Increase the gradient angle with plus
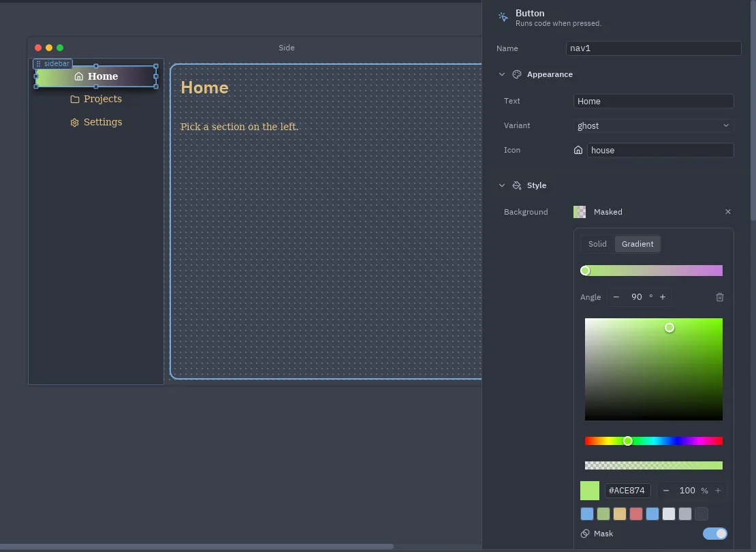The height and width of the screenshot is (552, 756). pyautogui.click(x=663, y=297)
